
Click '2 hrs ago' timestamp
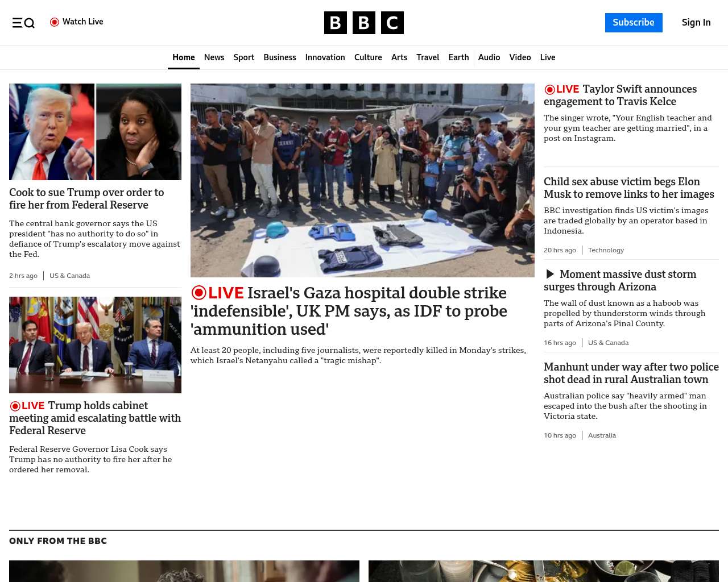click(23, 276)
